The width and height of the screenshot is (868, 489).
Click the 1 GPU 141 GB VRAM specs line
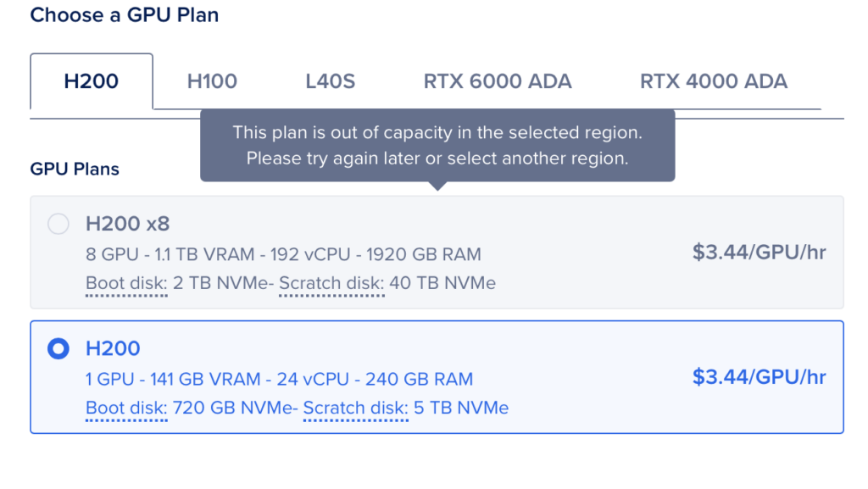280,379
